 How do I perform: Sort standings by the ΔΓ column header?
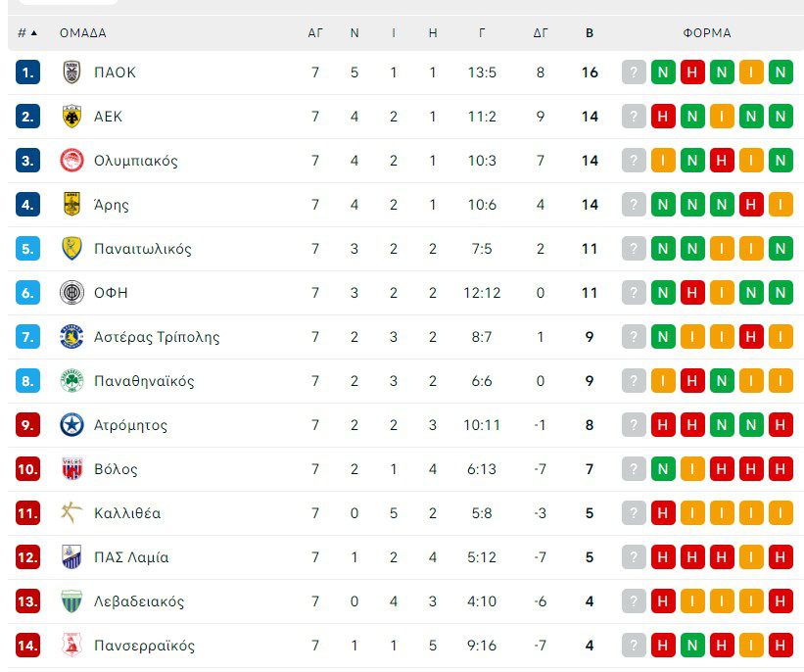(541, 32)
